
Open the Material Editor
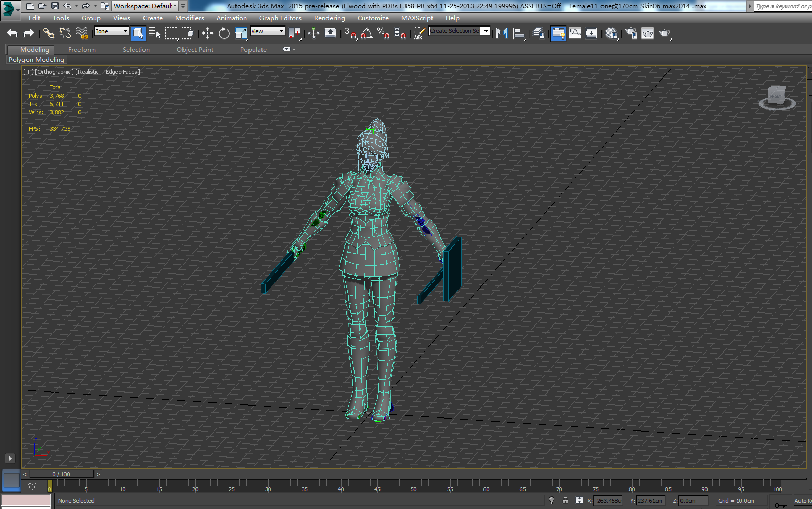pyautogui.click(x=611, y=33)
